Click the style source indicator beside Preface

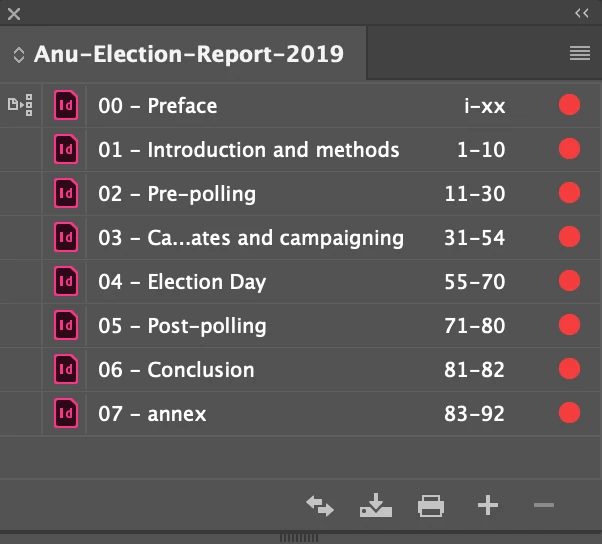(20, 105)
